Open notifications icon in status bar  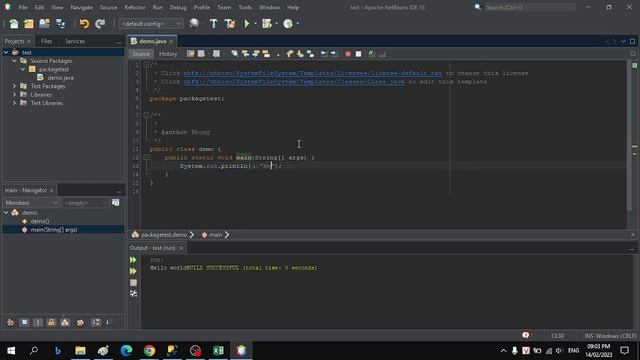(526, 335)
